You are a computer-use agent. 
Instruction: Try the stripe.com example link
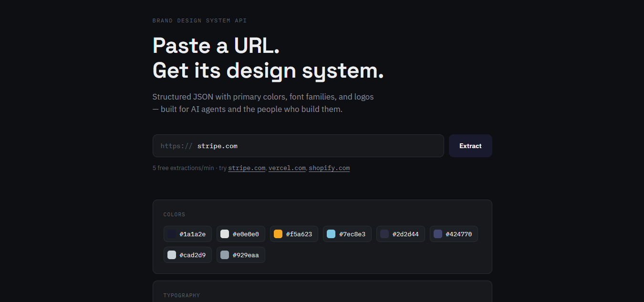click(x=247, y=168)
